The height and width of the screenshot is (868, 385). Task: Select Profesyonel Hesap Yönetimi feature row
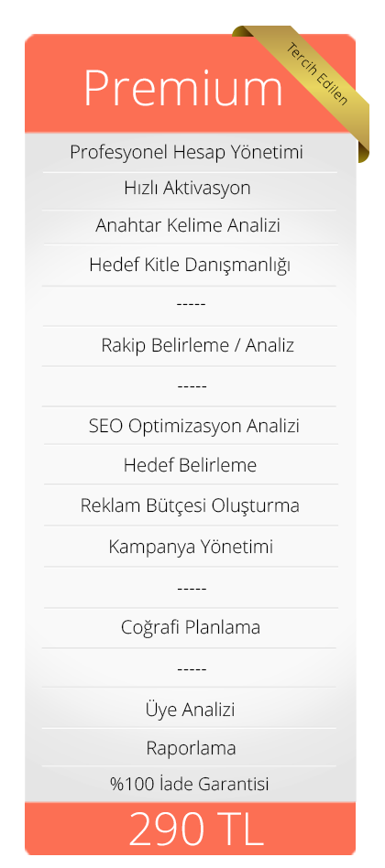[186, 152]
